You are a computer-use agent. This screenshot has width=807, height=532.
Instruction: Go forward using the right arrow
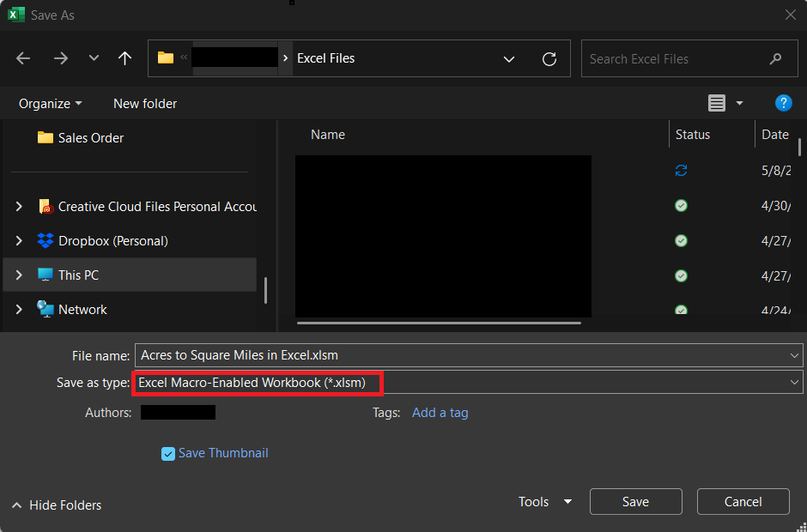coord(61,58)
